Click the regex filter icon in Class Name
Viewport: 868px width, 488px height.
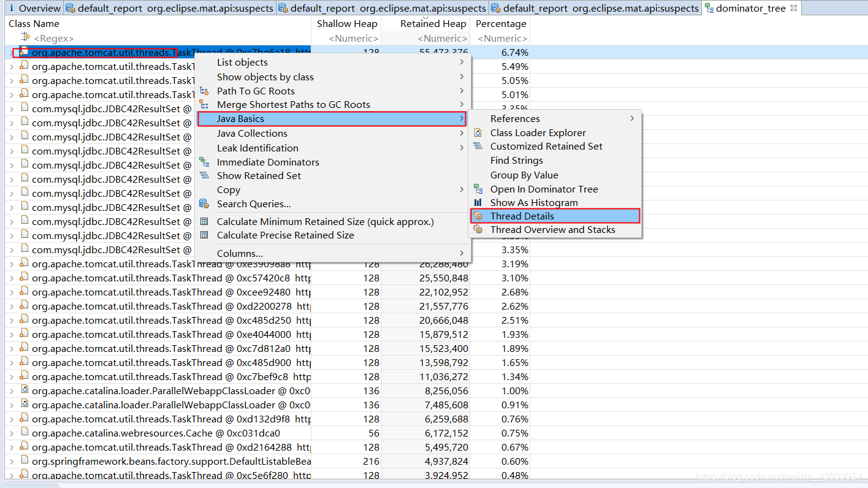(x=26, y=38)
